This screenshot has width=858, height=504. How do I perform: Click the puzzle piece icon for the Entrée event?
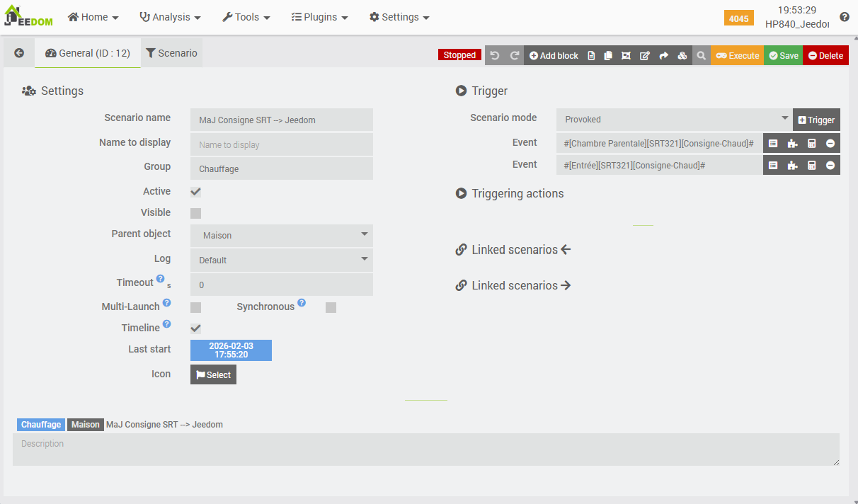[792, 166]
